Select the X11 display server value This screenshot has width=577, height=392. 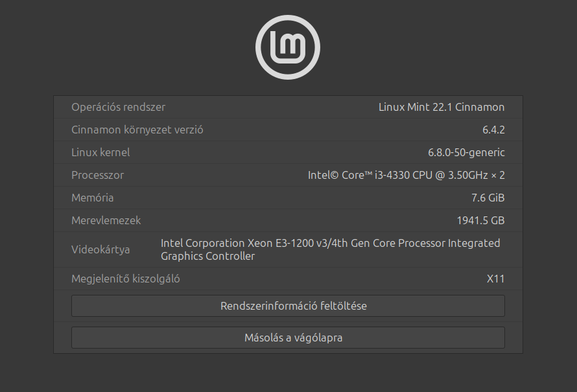pyautogui.click(x=496, y=279)
